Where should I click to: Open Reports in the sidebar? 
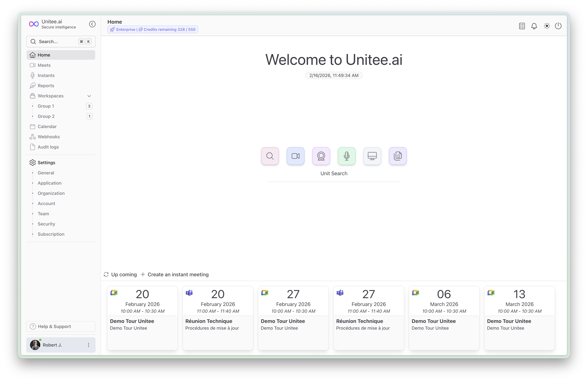point(61,86)
